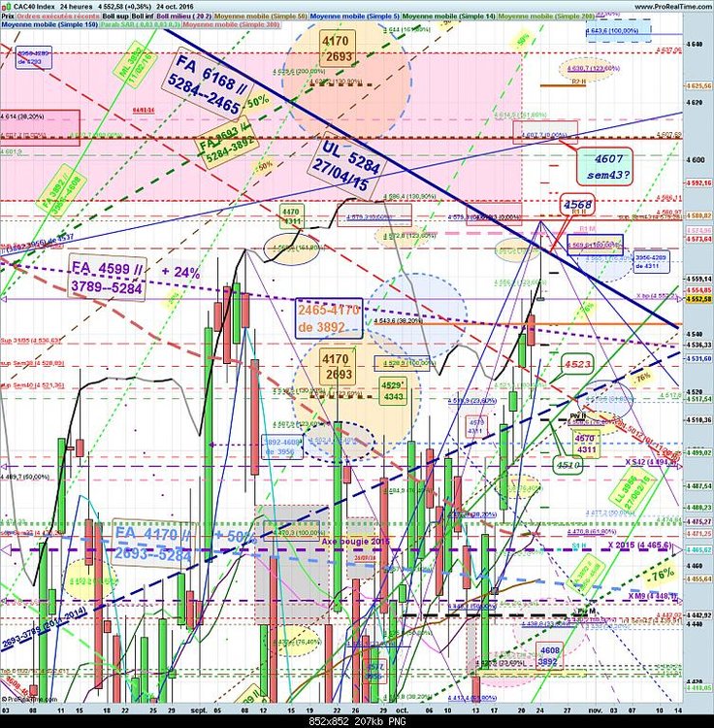Click the 4 531,60 price axis label
Image resolution: width=714 pixels, height=728 pixels.
tap(698, 359)
